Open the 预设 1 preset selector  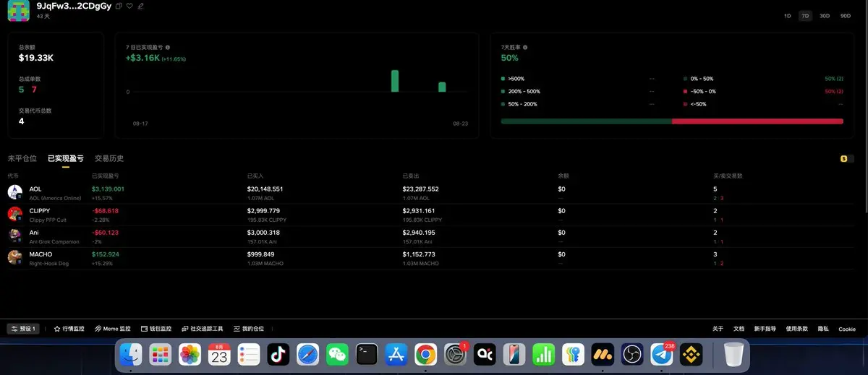pos(24,329)
